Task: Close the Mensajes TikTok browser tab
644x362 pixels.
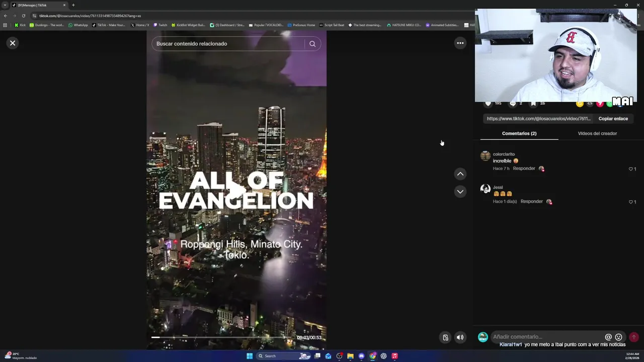Action: tap(64, 5)
